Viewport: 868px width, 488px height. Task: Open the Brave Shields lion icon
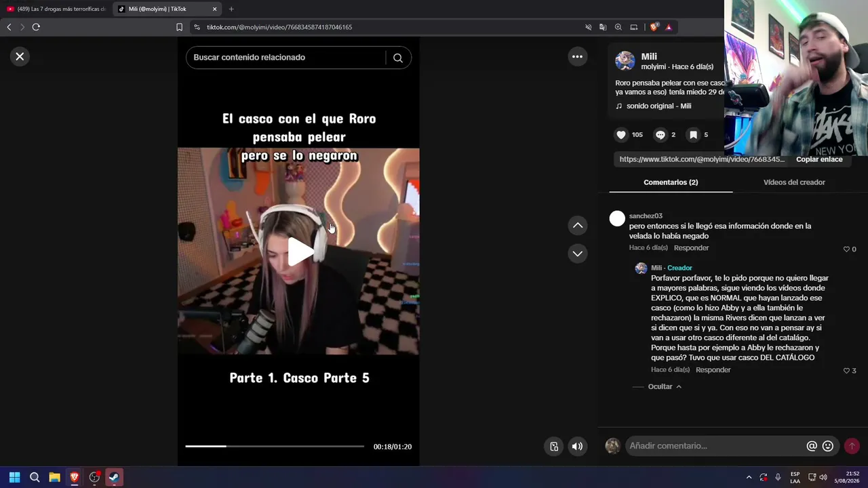pyautogui.click(x=654, y=27)
